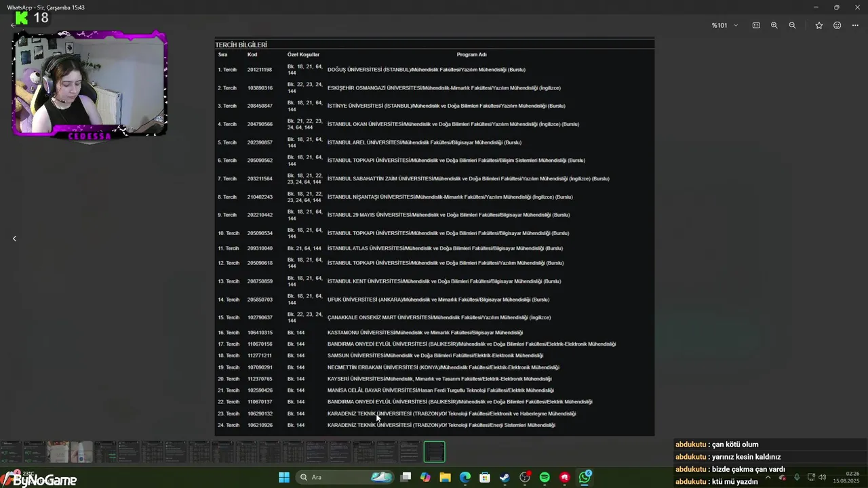The image size is (868, 488).
Task: Select the product bottle photo thumbnail
Action: pyautogui.click(x=81, y=451)
